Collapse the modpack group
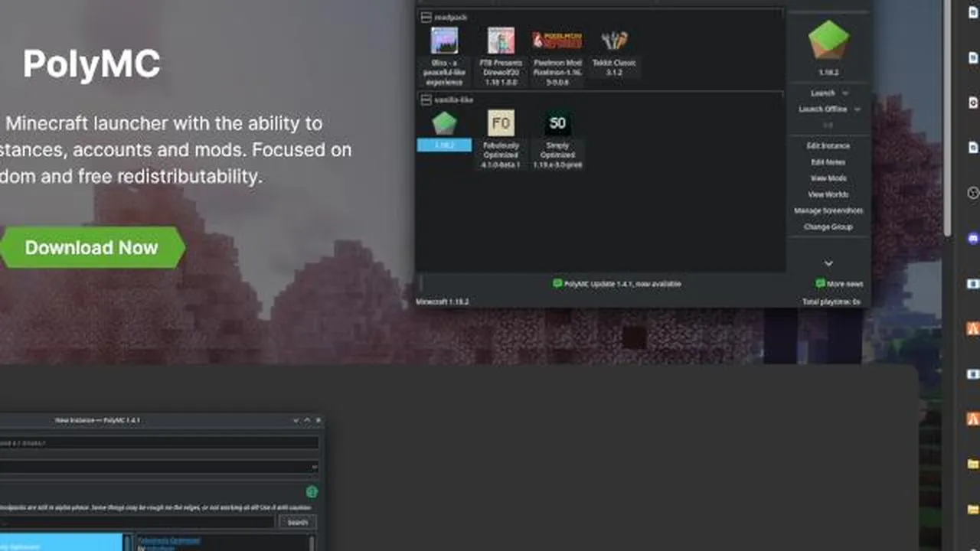Screen dimensions: 980x551 click(x=426, y=17)
